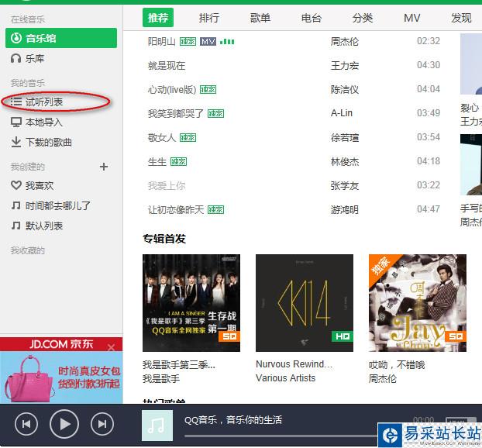Click artist name 周杰伦 in song list
The width and height of the screenshot is (482, 448).
coord(345,42)
